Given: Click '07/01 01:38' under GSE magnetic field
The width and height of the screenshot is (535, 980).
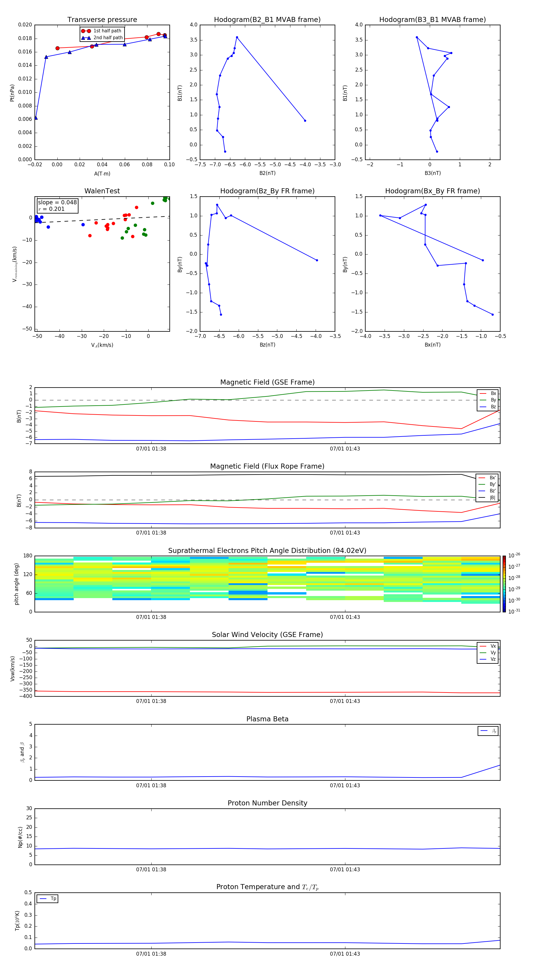Looking at the screenshot, I should coord(151,449).
